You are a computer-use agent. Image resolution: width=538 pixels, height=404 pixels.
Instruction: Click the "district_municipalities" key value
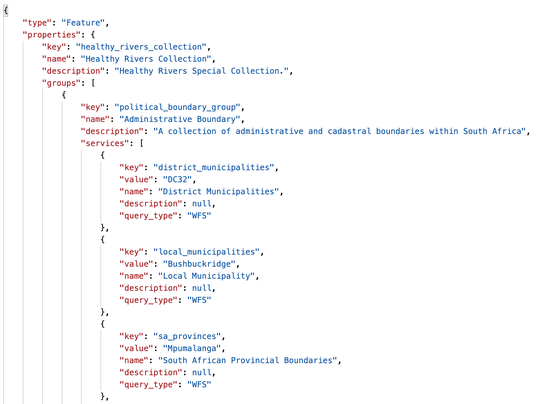pos(214,168)
